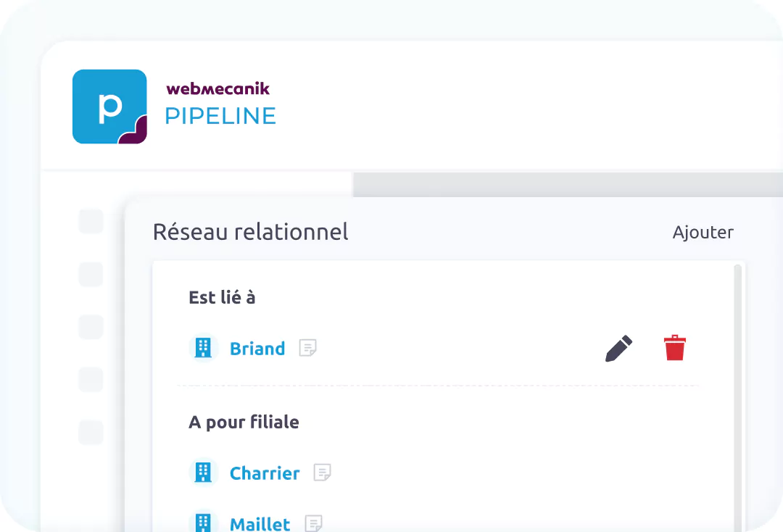Click the 'Est lié à' section heading
The height and width of the screenshot is (532, 783).
(223, 297)
